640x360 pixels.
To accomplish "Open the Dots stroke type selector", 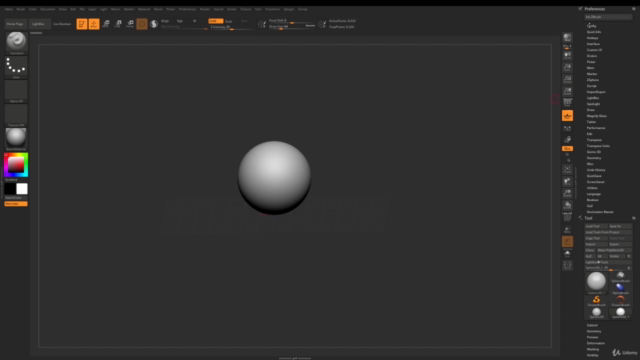I will (x=16, y=67).
